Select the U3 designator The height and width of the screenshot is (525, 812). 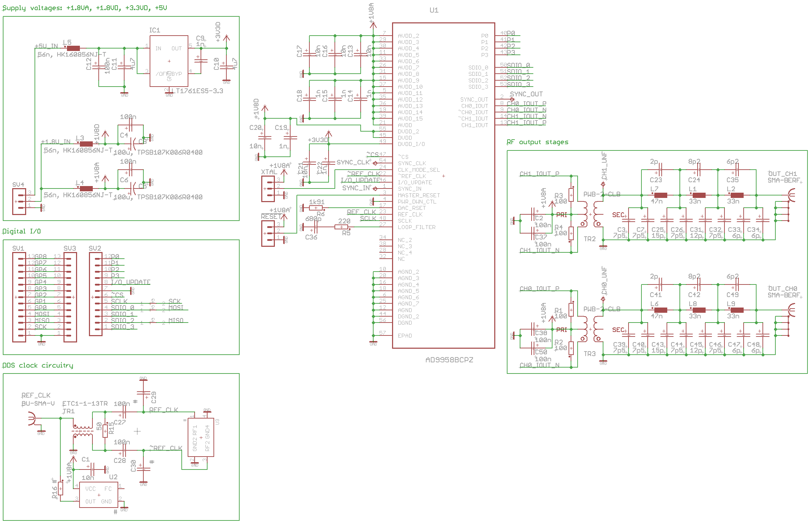pos(217,422)
